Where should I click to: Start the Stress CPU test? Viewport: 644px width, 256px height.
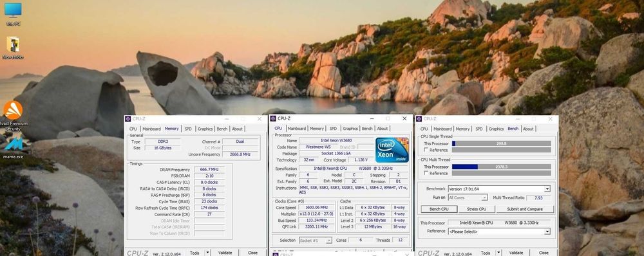[477, 209]
